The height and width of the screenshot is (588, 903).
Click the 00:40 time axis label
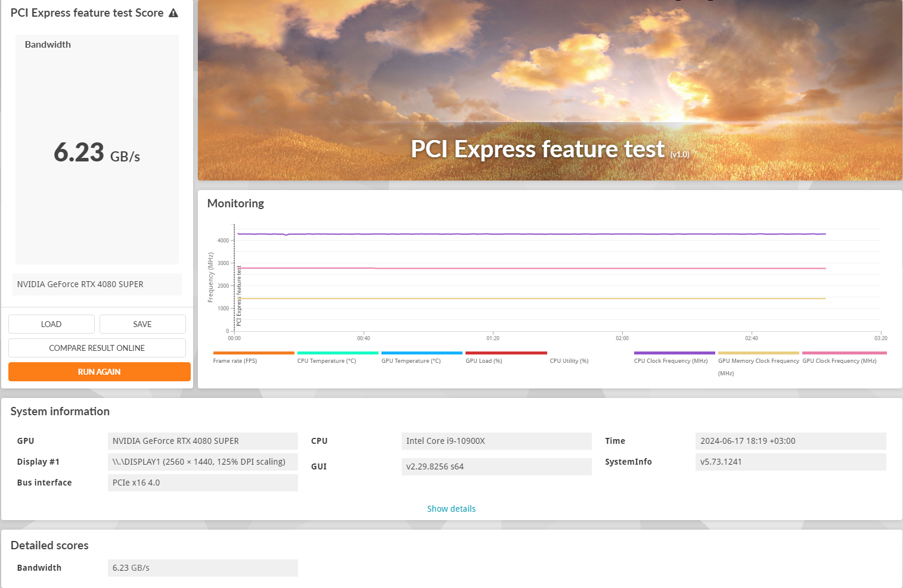point(364,338)
